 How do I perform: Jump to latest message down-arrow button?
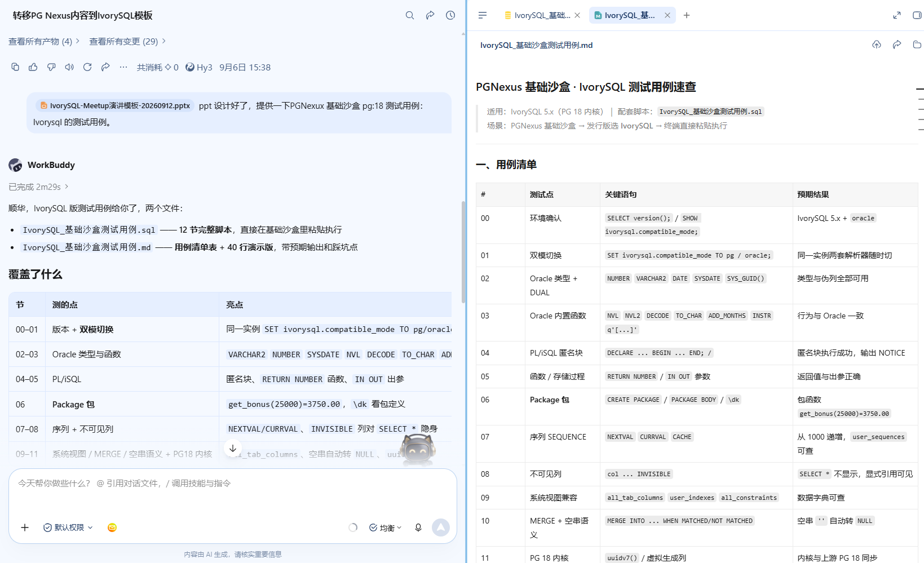click(x=233, y=449)
